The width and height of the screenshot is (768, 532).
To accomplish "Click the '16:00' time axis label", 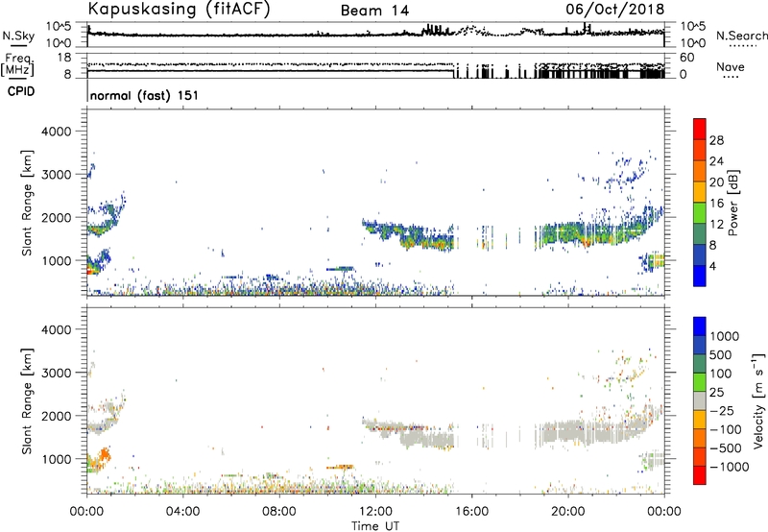I will click(471, 512).
